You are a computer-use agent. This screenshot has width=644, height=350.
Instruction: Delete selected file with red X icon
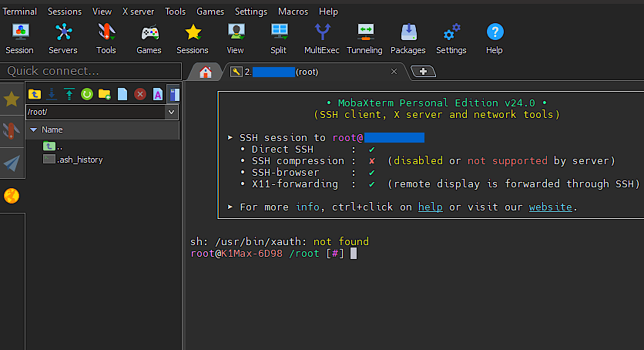coord(140,94)
